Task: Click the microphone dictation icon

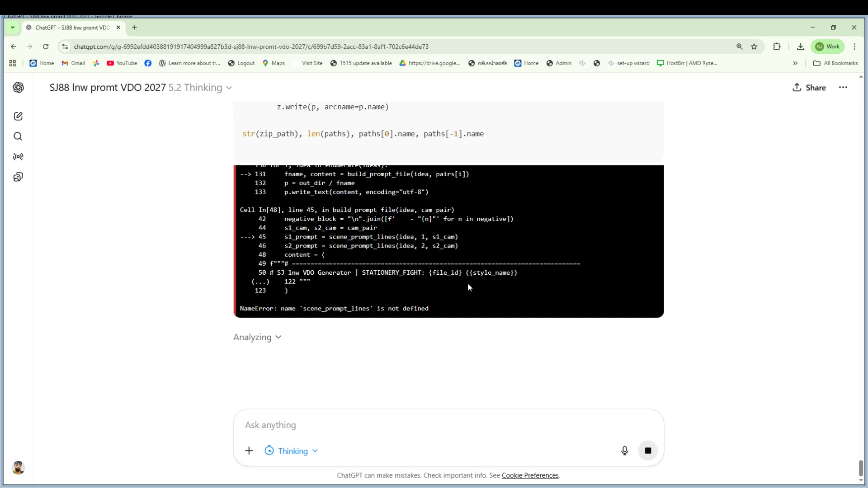Action: point(624,450)
